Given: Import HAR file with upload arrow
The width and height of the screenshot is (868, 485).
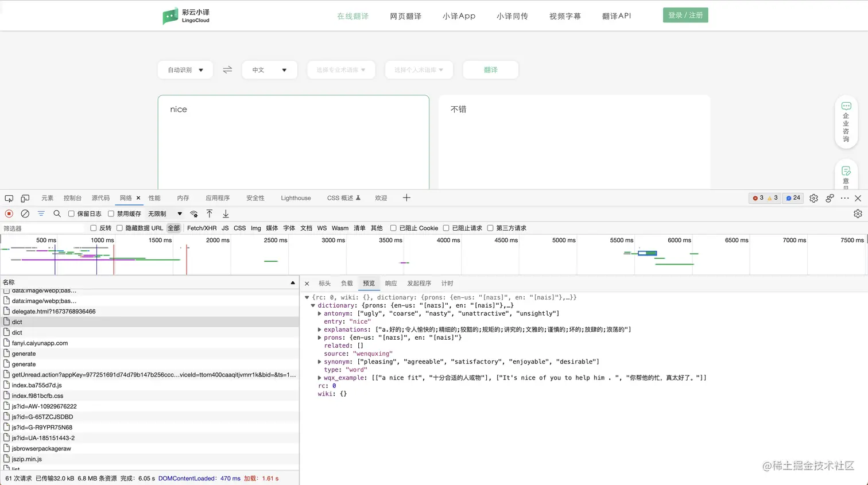Looking at the screenshot, I should tap(210, 214).
